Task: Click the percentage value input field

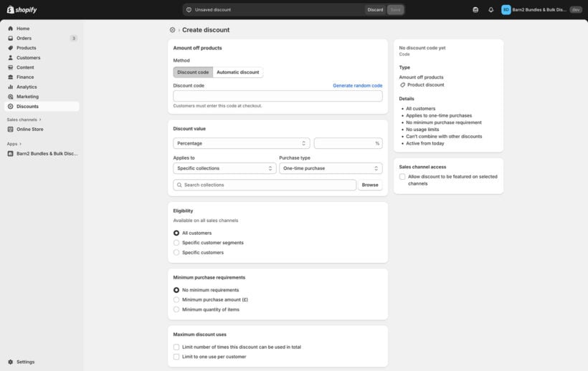Action: (348, 143)
